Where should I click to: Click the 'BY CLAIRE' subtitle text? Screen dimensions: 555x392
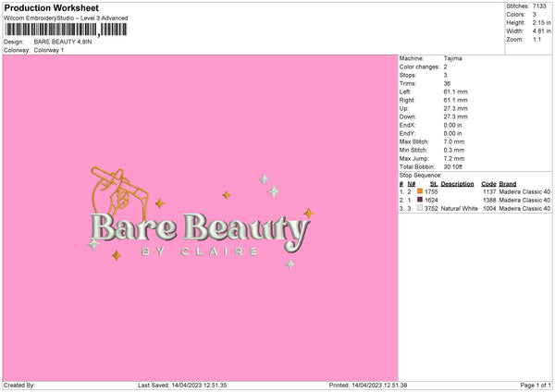(198, 251)
